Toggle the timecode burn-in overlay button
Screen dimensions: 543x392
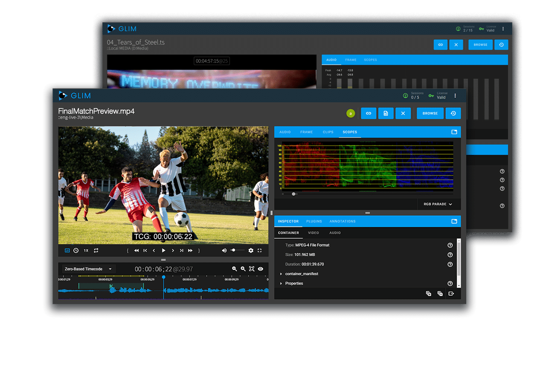[67, 251]
